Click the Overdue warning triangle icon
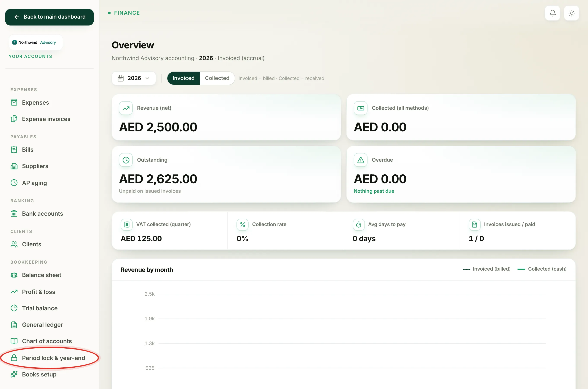The width and height of the screenshot is (588, 389). [x=361, y=160]
